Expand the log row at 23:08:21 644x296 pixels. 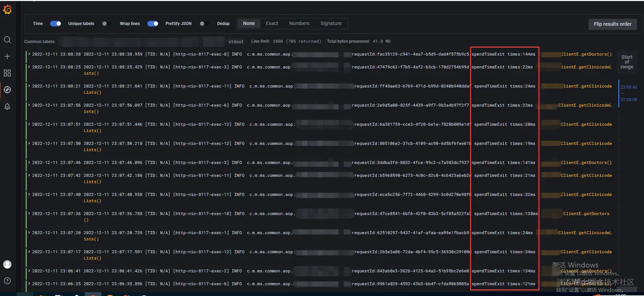pos(29,86)
